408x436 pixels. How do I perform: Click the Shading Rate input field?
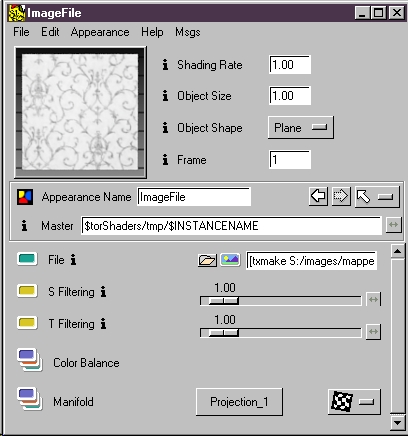290,65
